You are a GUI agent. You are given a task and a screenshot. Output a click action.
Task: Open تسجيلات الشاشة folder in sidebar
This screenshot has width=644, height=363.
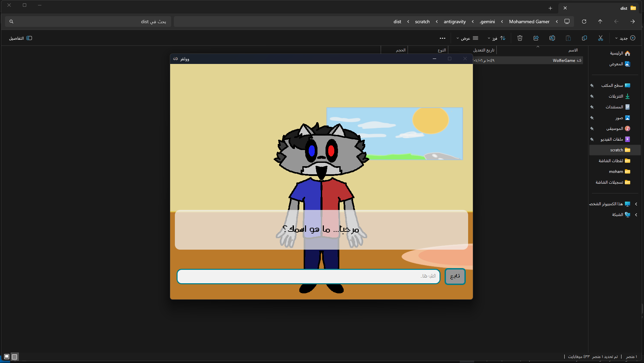[613, 182]
